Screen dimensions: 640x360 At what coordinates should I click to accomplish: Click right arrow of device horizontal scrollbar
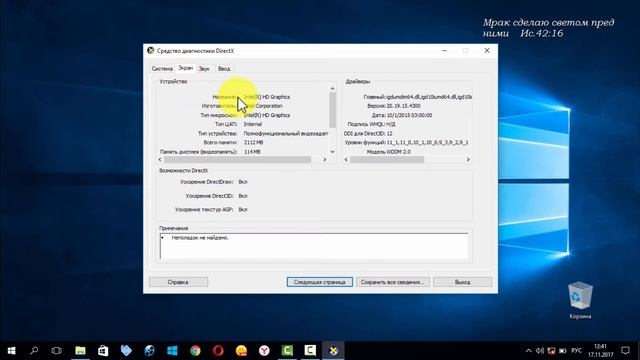pyautogui.click(x=324, y=160)
